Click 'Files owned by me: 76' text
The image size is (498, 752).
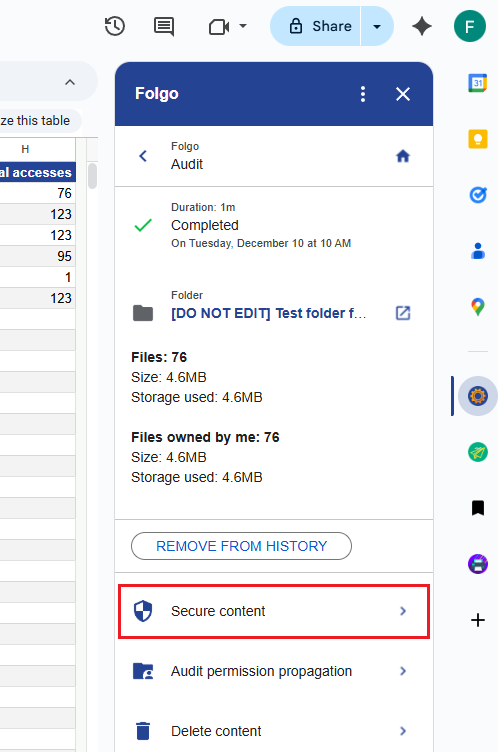pos(205,437)
